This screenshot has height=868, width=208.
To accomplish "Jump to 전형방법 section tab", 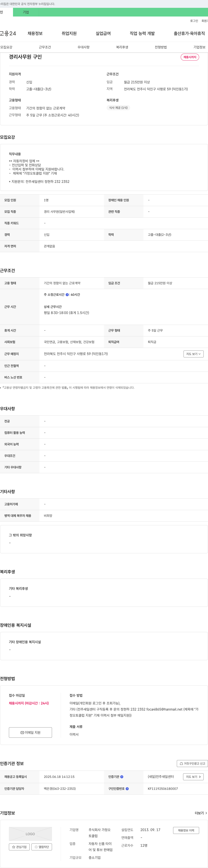I will [x=161, y=47].
